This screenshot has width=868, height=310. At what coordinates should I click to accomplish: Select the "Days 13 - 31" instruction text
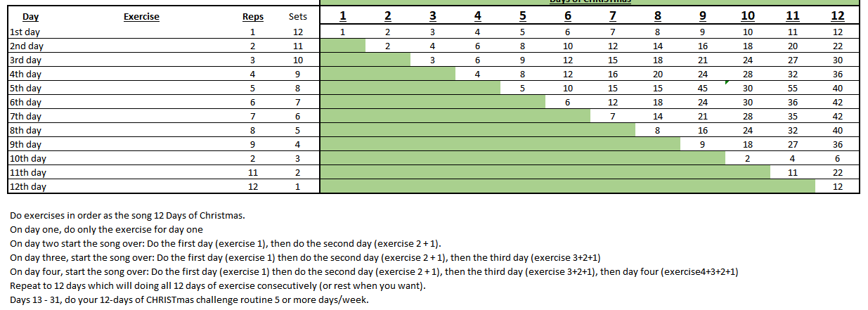(x=189, y=299)
